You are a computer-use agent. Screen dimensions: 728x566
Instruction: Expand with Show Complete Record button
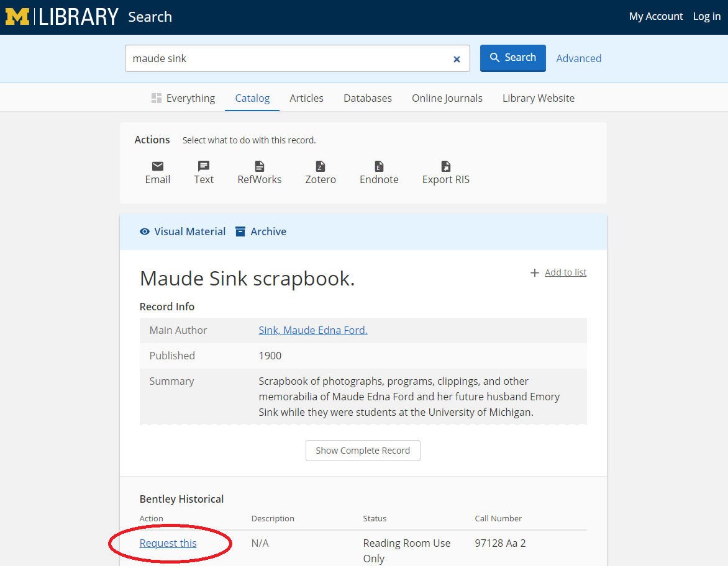[363, 451]
